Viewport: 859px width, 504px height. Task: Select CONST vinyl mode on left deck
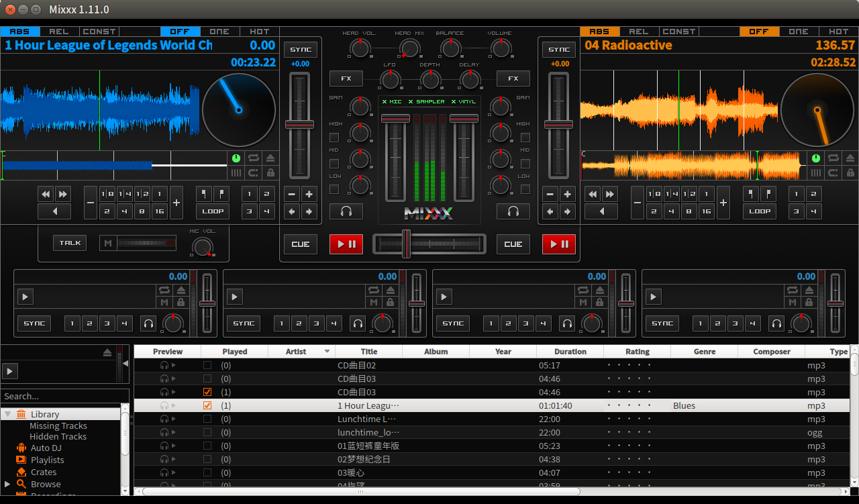(x=99, y=32)
